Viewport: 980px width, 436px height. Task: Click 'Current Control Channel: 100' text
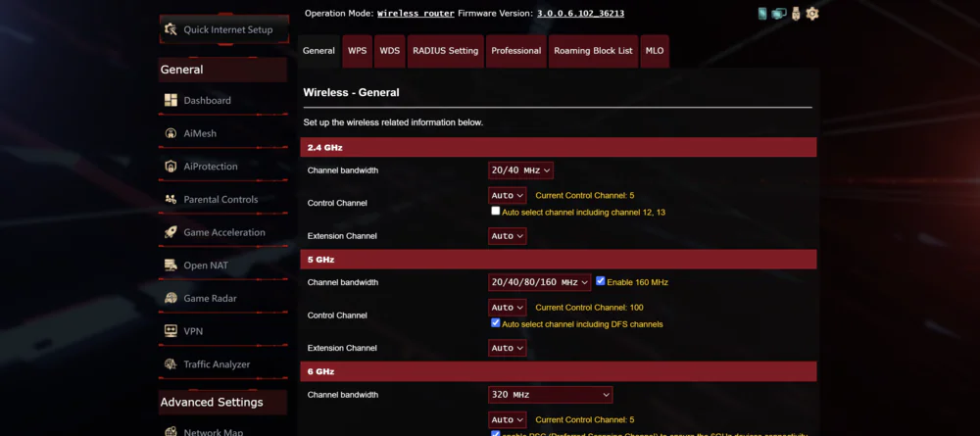pos(589,308)
